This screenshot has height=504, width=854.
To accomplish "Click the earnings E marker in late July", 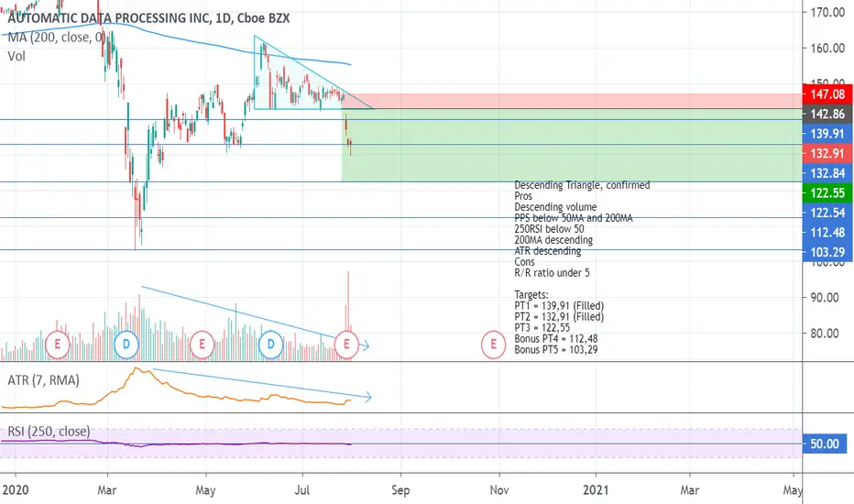I will click(346, 345).
